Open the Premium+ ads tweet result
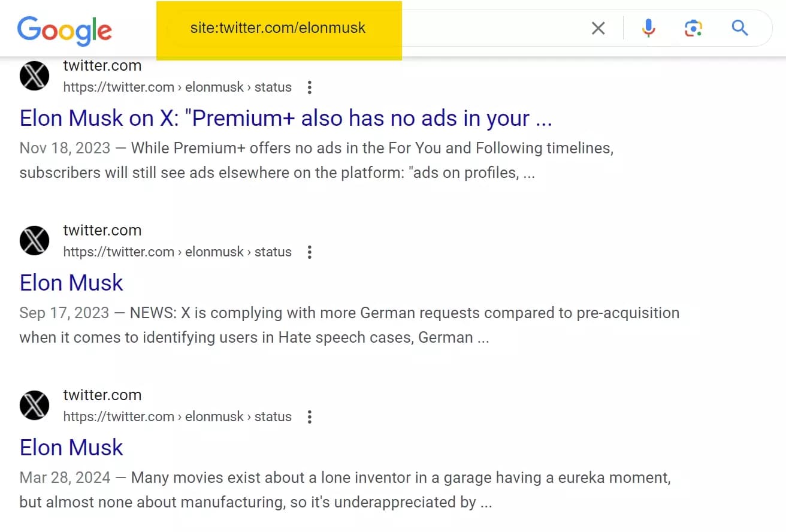The image size is (786, 532). [x=285, y=118]
